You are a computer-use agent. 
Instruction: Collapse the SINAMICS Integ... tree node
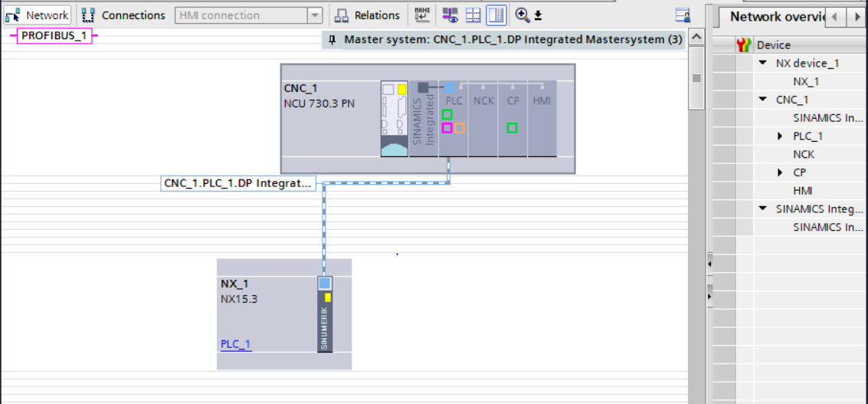click(764, 209)
